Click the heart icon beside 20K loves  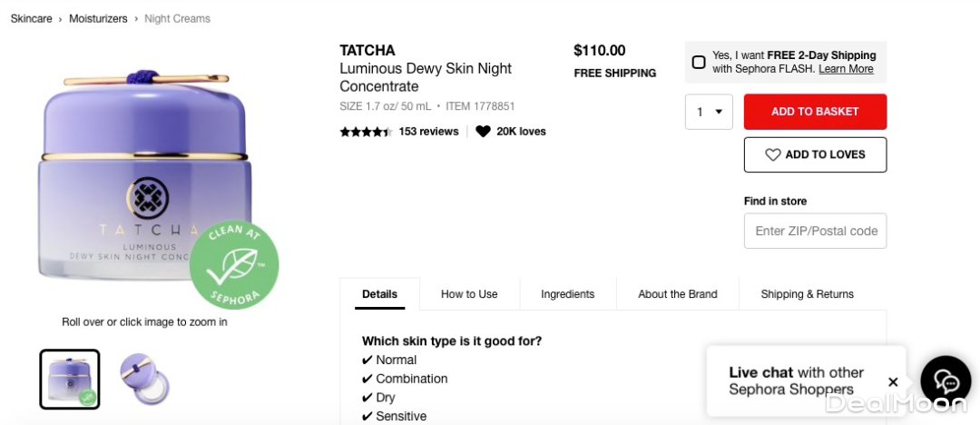click(x=483, y=132)
